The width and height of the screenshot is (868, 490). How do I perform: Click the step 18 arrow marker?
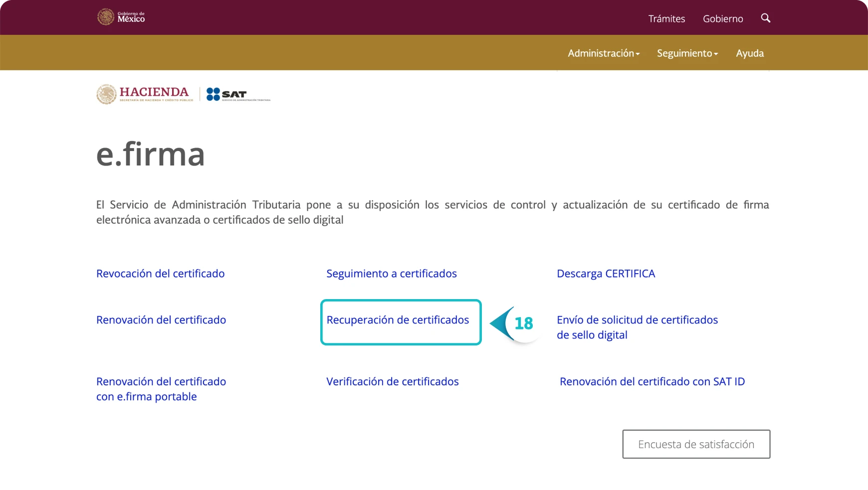(516, 324)
